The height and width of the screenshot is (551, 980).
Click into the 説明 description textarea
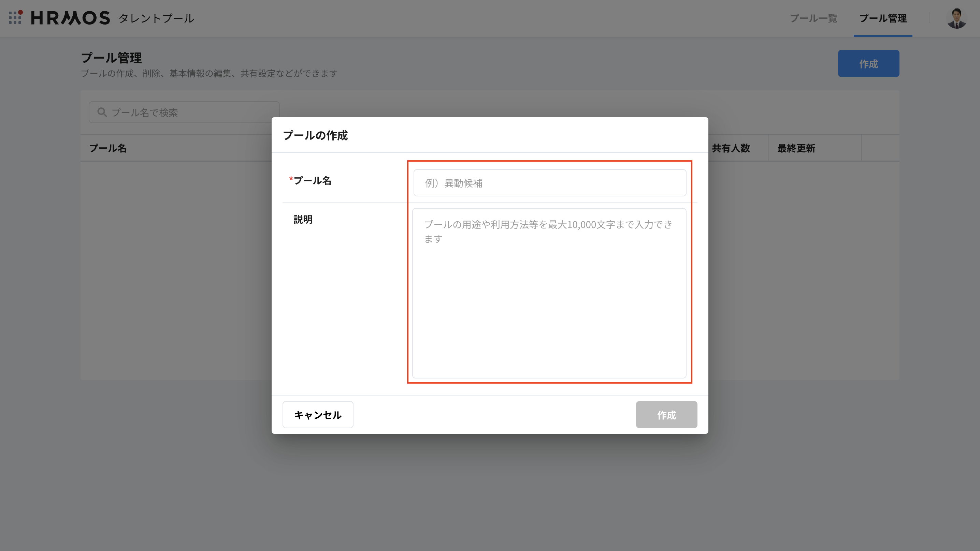[x=549, y=293]
